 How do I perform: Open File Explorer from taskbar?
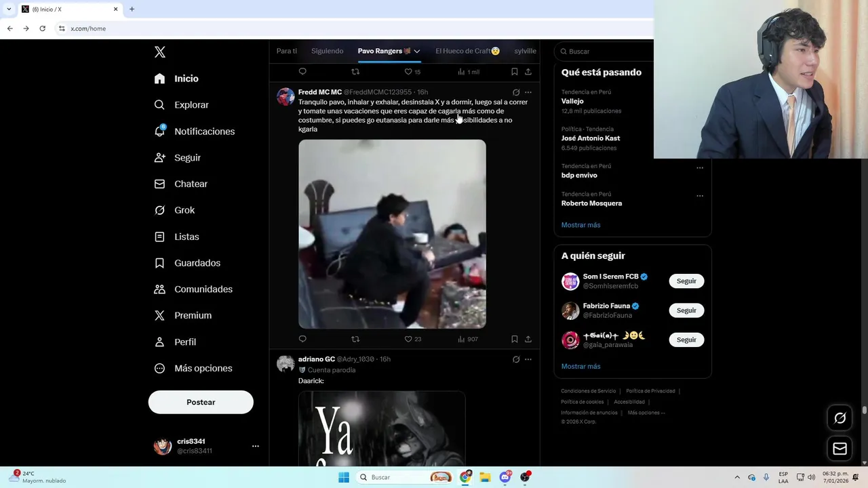(x=485, y=477)
